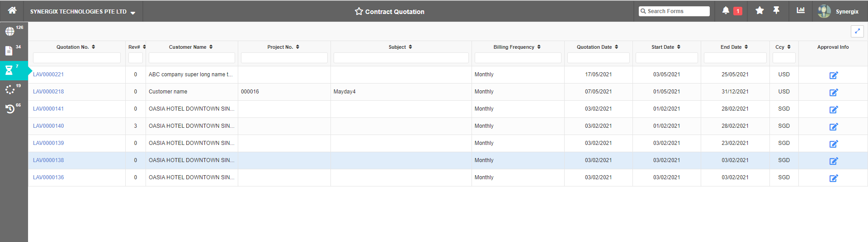
Task: Select the 'Mayday4' subject cell
Action: 401,92
